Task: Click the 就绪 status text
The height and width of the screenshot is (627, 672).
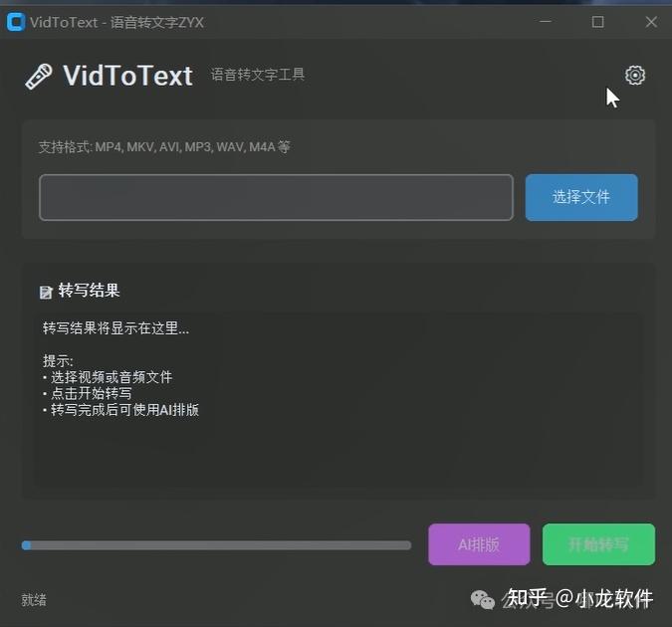Action: coord(34,599)
